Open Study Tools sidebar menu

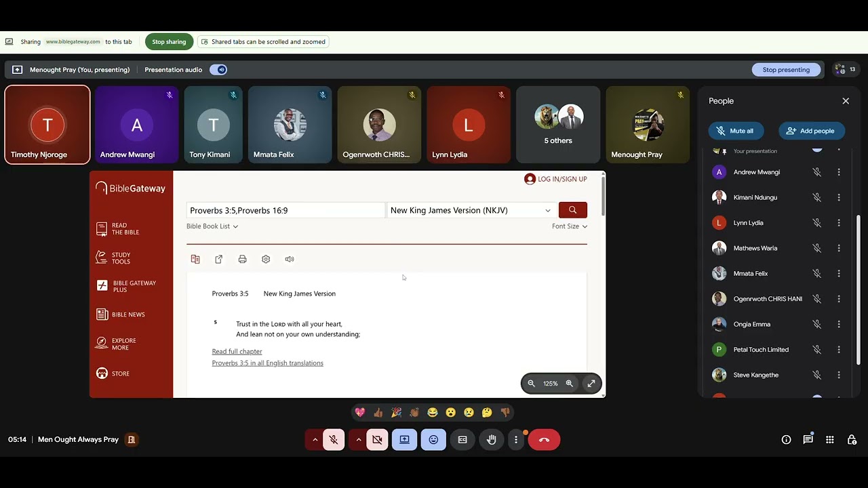tap(115, 258)
